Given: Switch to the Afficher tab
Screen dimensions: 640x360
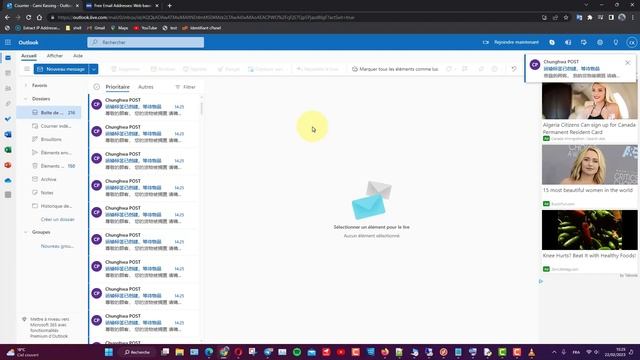Looking at the screenshot, I should point(55,56).
